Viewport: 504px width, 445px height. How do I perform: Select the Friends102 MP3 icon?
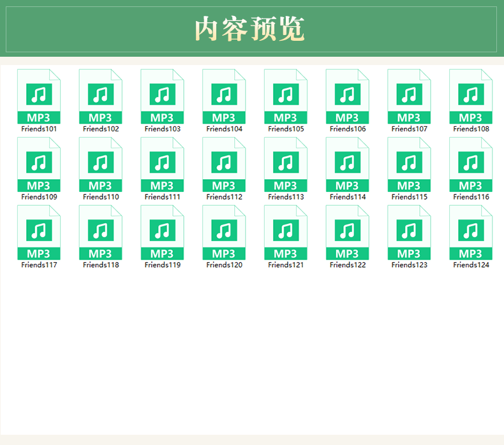point(101,96)
